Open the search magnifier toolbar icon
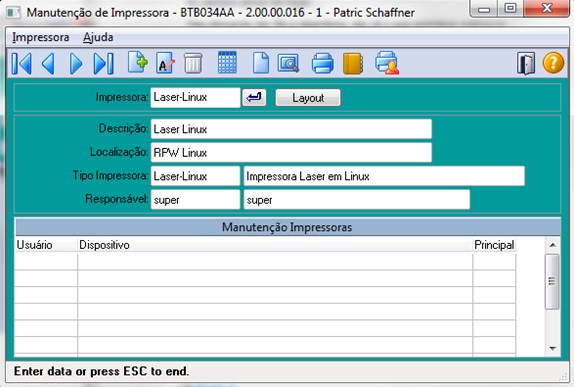 [288, 63]
